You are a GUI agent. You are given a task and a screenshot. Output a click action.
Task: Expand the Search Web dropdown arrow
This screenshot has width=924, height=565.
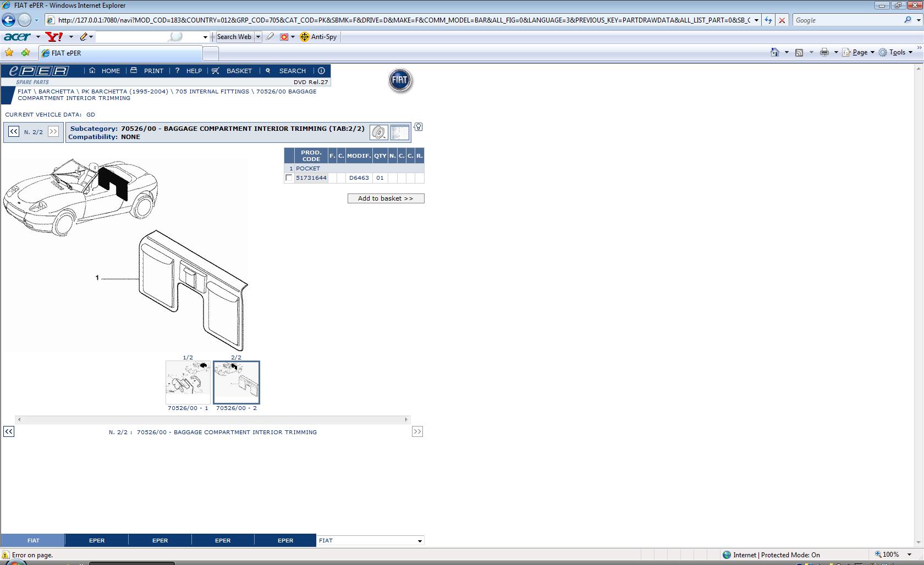258,37
